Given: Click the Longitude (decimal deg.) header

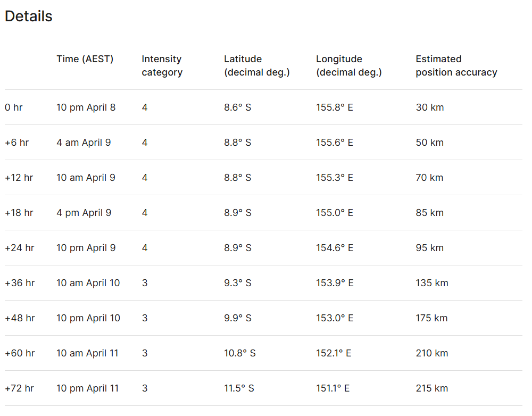Looking at the screenshot, I should [x=348, y=65].
